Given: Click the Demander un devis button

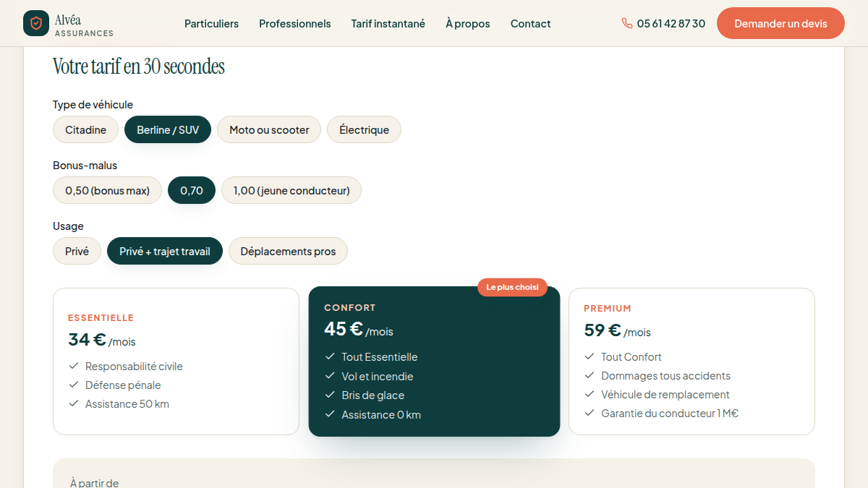Looking at the screenshot, I should click(780, 23).
